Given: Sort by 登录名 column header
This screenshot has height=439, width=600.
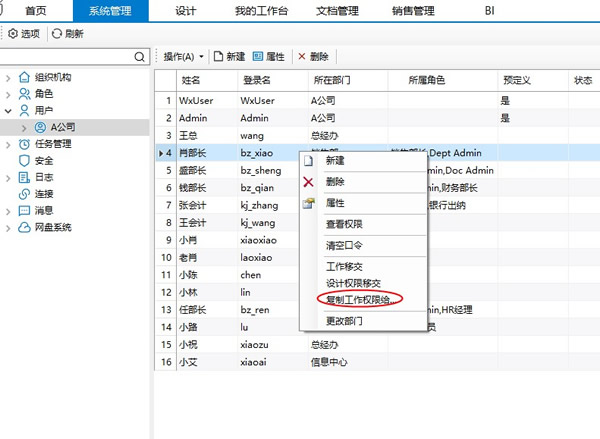Looking at the screenshot, I should coord(257,79).
